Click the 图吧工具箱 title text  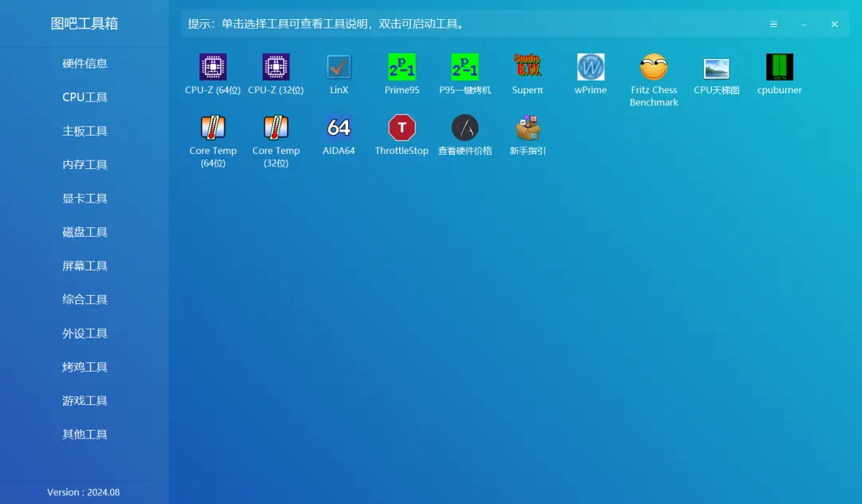[x=84, y=24]
